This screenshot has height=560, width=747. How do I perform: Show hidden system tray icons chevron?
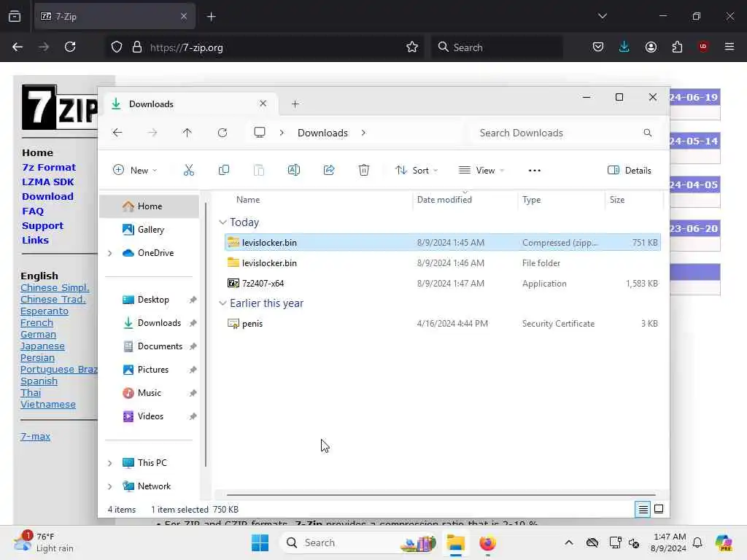[569, 542]
